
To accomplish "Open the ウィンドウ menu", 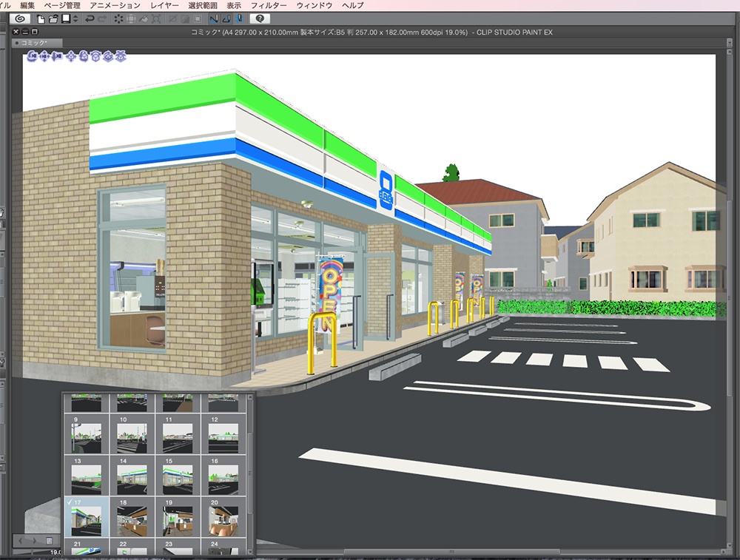I will click(x=314, y=5).
